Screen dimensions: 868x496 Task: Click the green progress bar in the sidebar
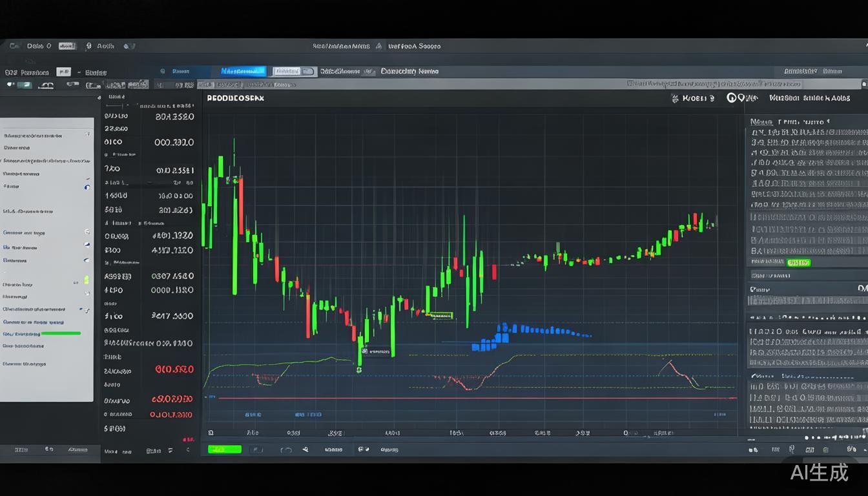[60, 333]
